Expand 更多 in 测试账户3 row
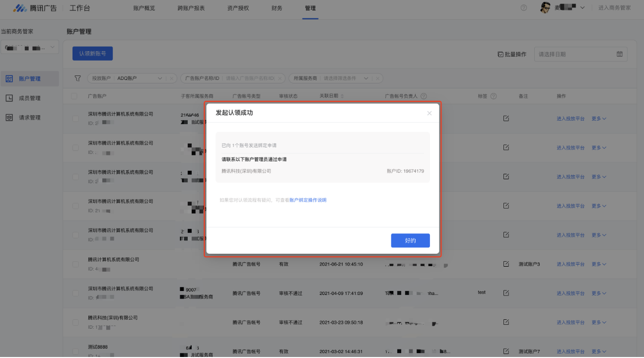This screenshot has width=644, height=358. (599, 264)
